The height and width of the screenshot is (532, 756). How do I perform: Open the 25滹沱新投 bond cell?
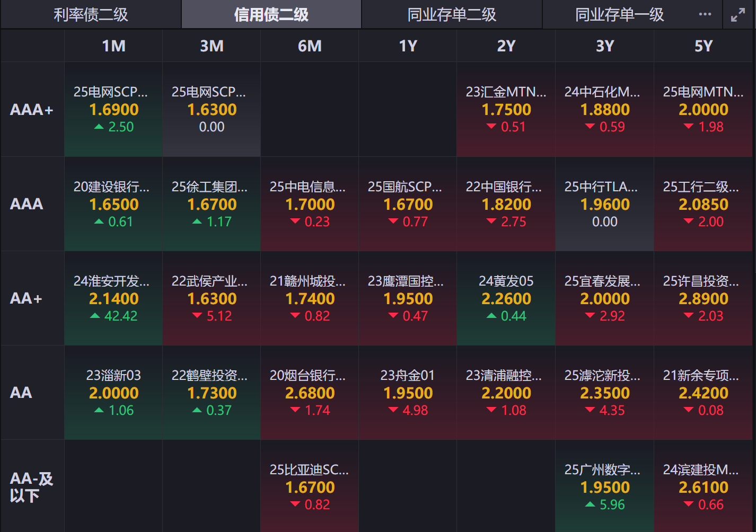coord(605,393)
